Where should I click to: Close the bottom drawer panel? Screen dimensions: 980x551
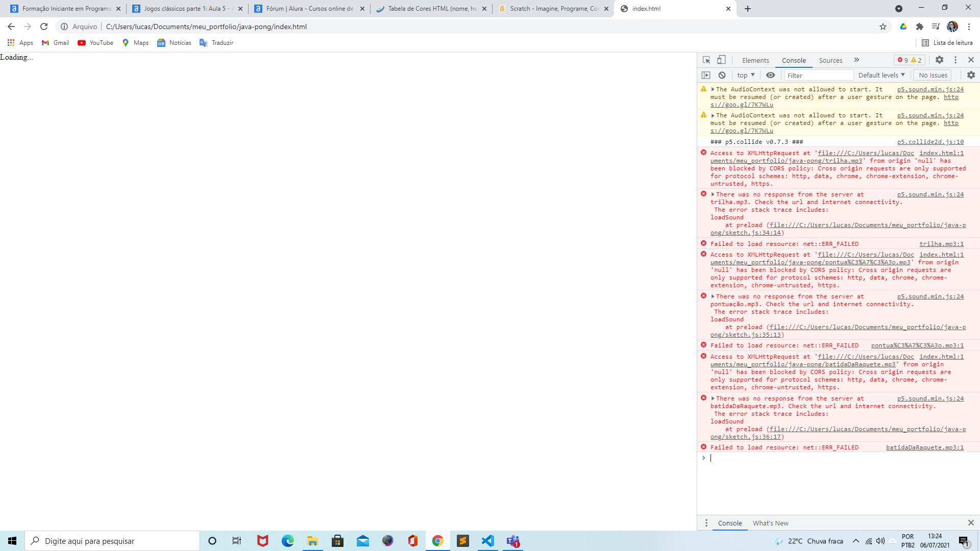tap(971, 523)
